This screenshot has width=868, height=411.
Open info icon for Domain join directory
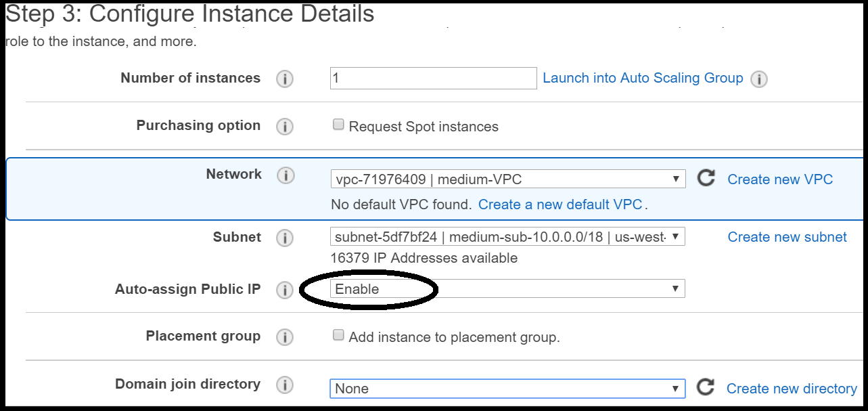coord(285,385)
